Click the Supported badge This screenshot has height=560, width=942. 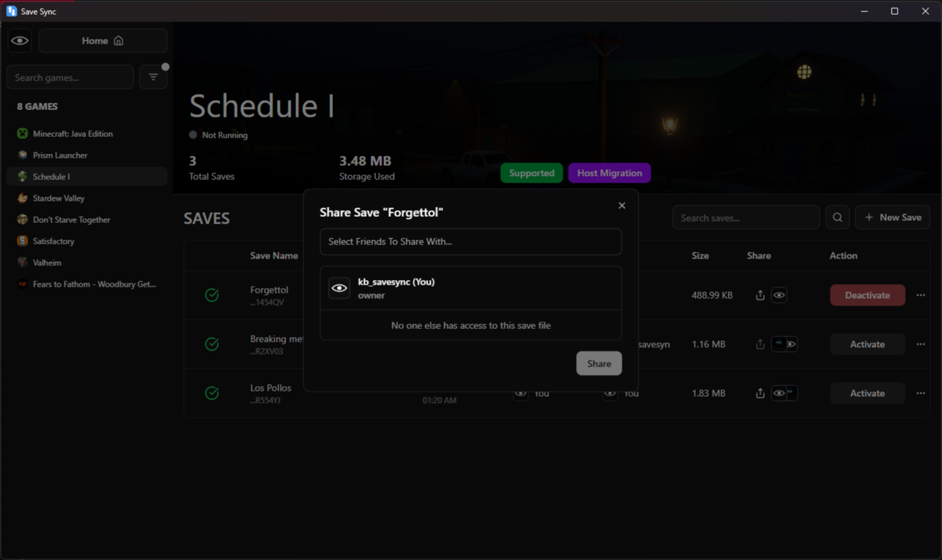tap(532, 173)
